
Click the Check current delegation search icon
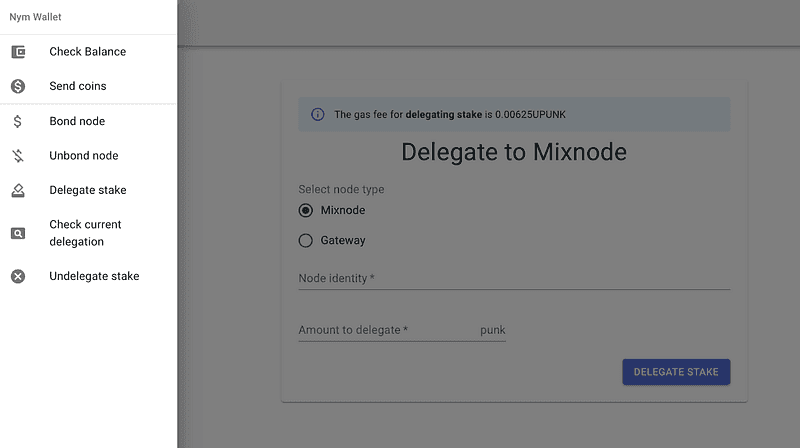(18, 233)
